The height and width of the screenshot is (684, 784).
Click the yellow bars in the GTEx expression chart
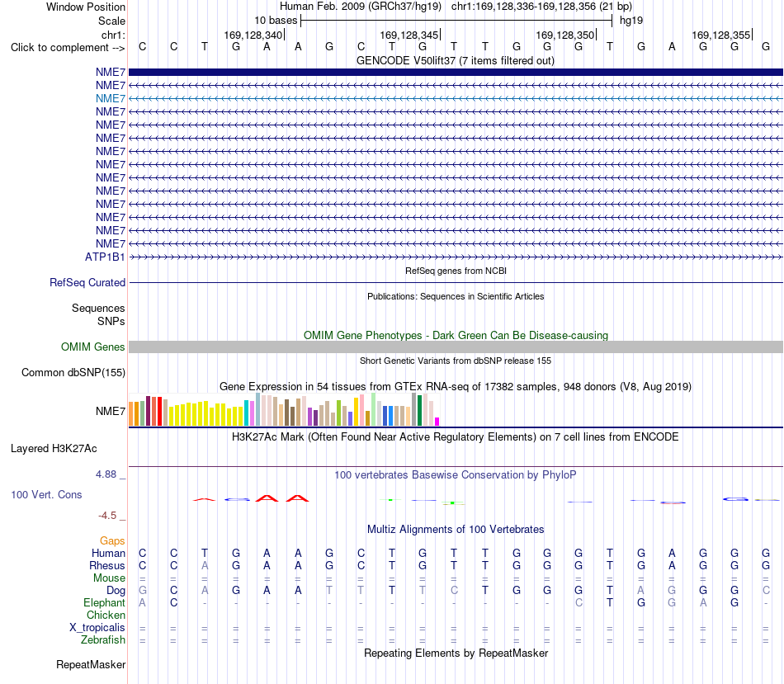pos(206,414)
